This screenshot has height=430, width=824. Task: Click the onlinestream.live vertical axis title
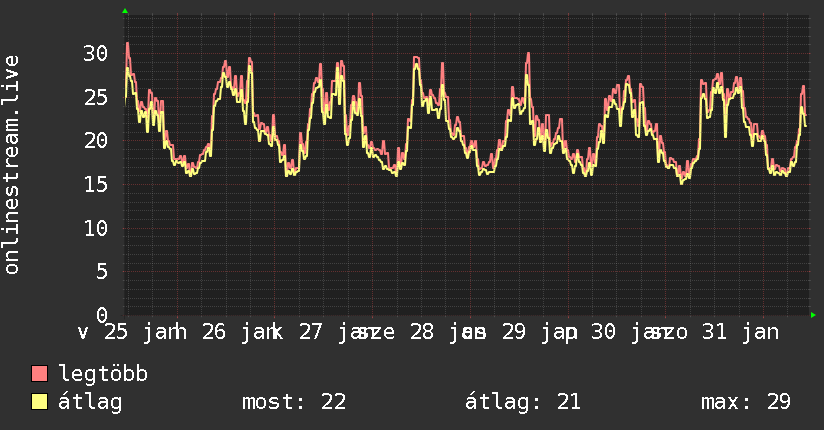[x=11, y=165]
